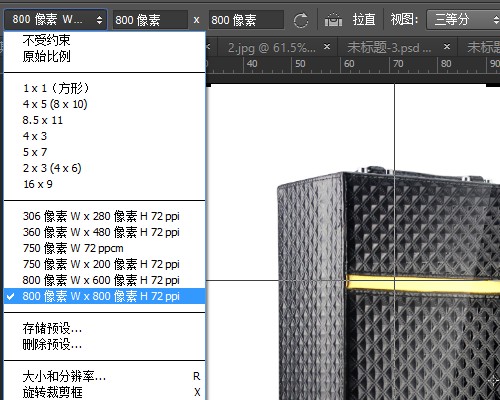Click the crop width field showing 800 像素

(150, 20)
